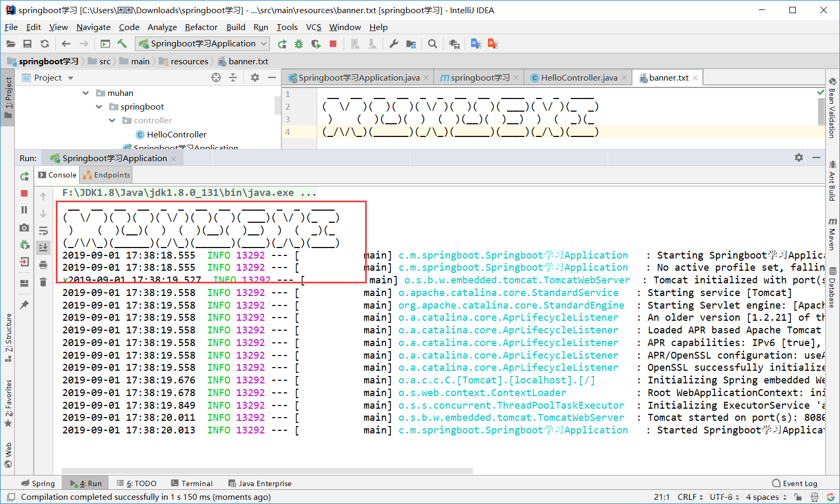Image resolution: width=840 pixels, height=504 pixels.
Task: Open the Refactor menu
Action: pyautogui.click(x=201, y=27)
